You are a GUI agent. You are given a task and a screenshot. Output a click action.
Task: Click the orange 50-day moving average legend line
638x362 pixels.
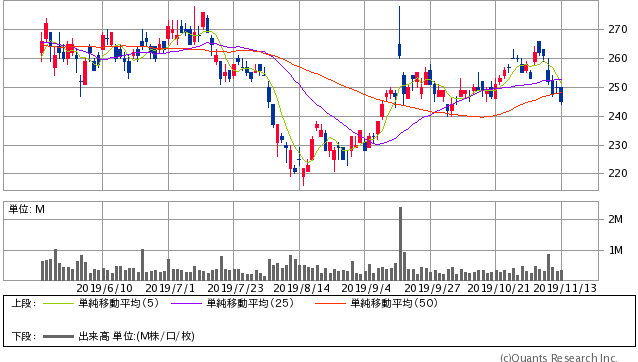click(330, 303)
